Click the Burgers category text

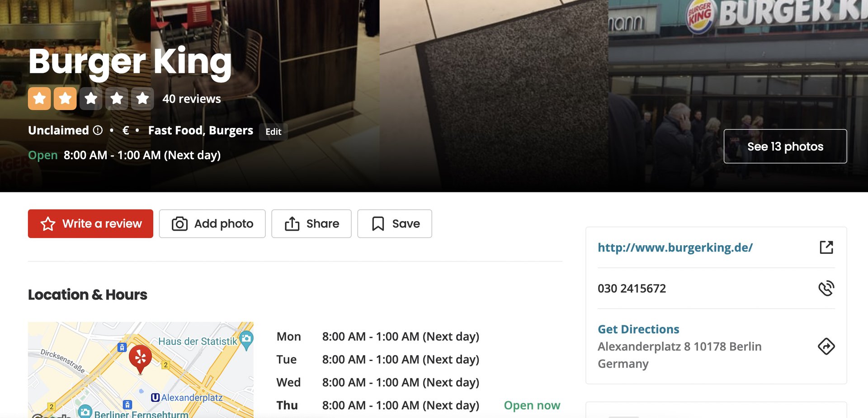point(231,130)
